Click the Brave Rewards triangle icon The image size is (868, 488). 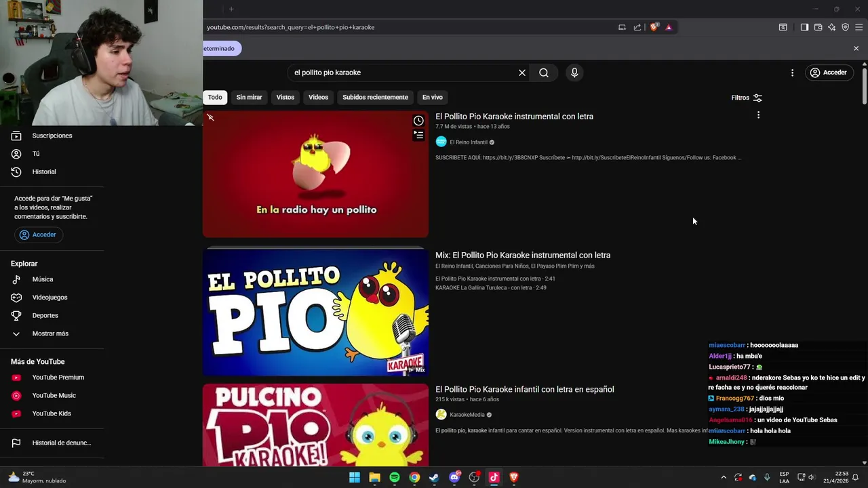(669, 27)
